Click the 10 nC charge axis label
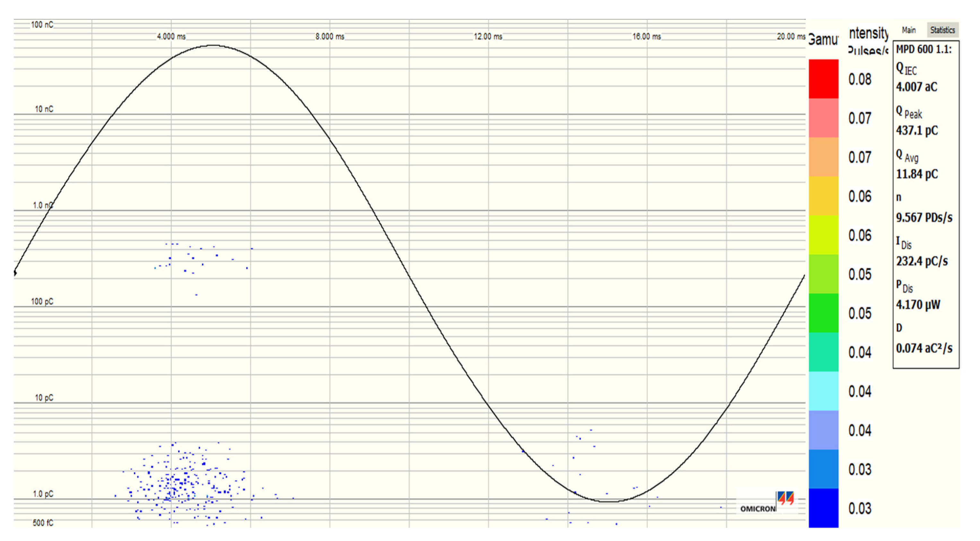This screenshot has height=541, width=980. tap(44, 109)
